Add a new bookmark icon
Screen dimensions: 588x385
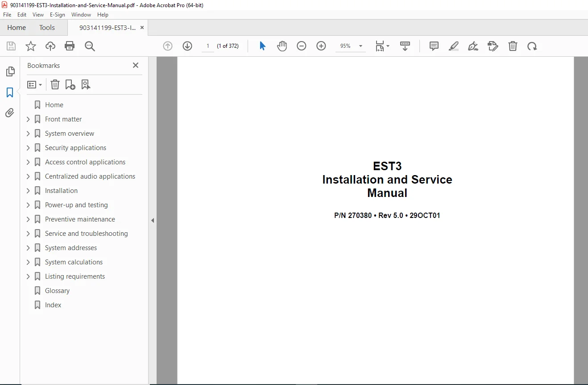click(70, 84)
